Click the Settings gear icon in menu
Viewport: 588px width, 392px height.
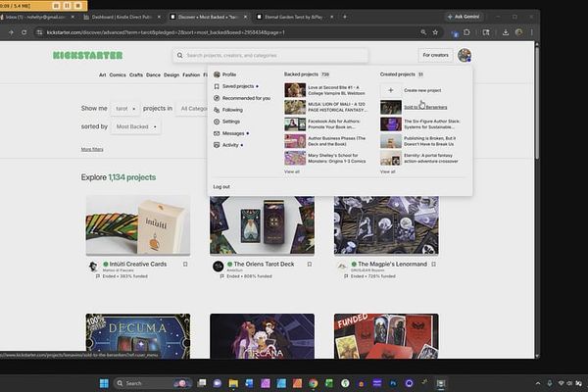[217, 122]
